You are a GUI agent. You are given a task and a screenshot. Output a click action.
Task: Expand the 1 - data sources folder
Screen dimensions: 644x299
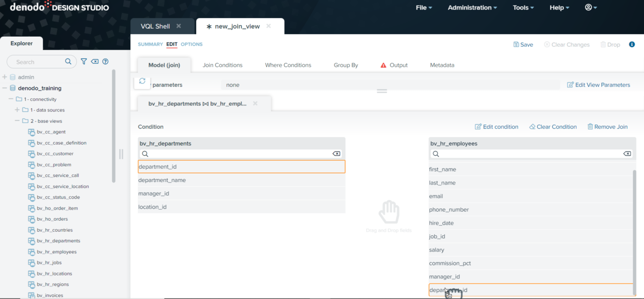point(17,110)
